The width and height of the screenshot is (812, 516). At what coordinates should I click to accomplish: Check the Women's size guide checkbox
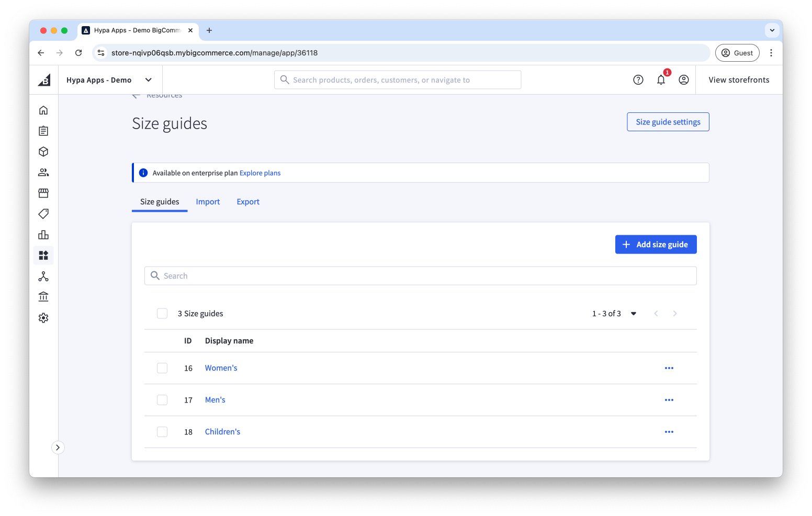click(162, 368)
